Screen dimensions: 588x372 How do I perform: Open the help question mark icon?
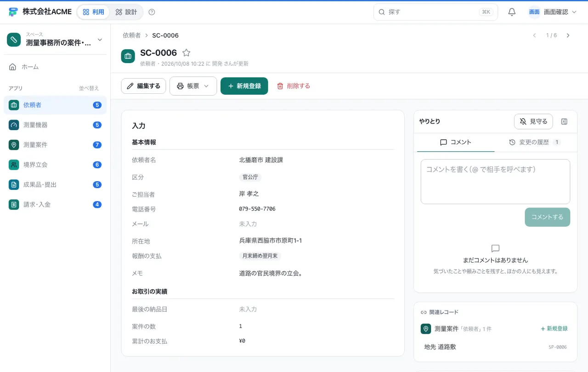(152, 12)
